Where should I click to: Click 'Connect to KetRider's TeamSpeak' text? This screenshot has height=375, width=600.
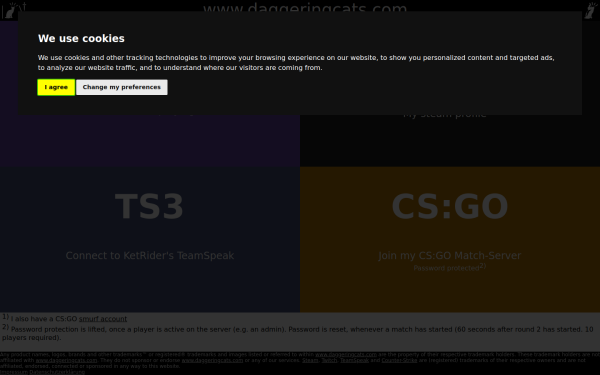click(x=150, y=256)
